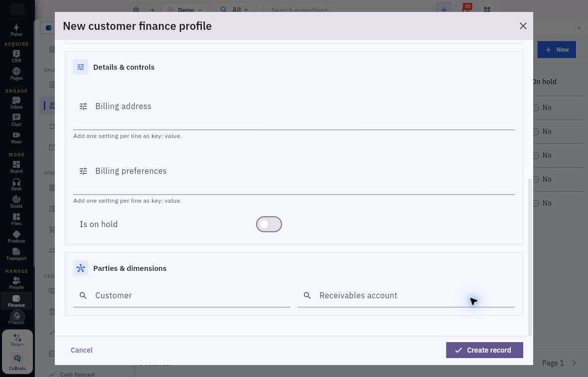The width and height of the screenshot is (588, 377).
Task: Open the All search filter dropdown
Action: [x=234, y=9]
